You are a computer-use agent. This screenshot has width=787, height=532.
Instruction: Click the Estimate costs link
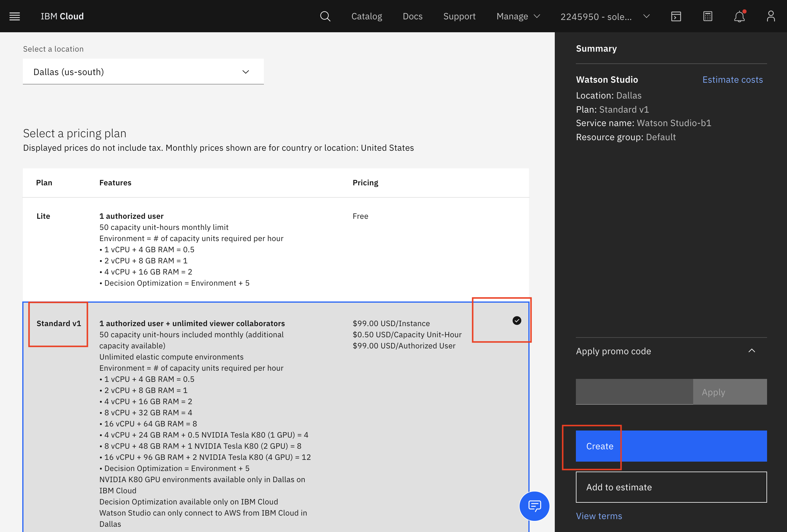pyautogui.click(x=731, y=79)
